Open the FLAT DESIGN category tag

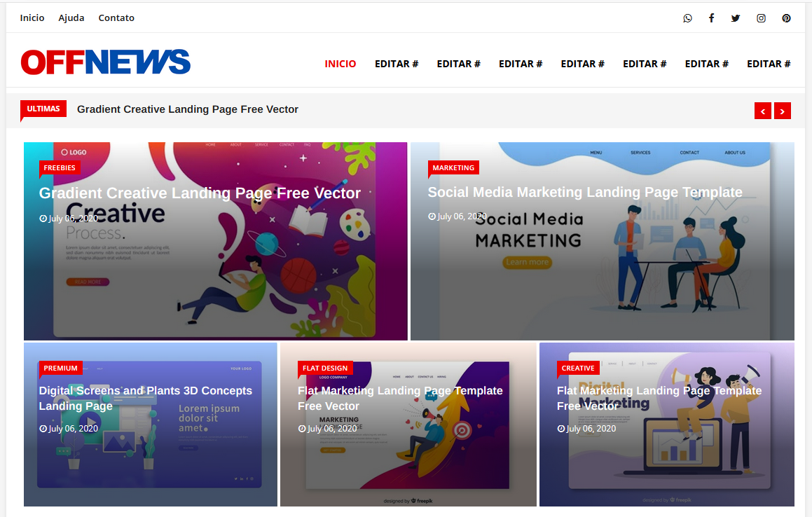(x=325, y=368)
